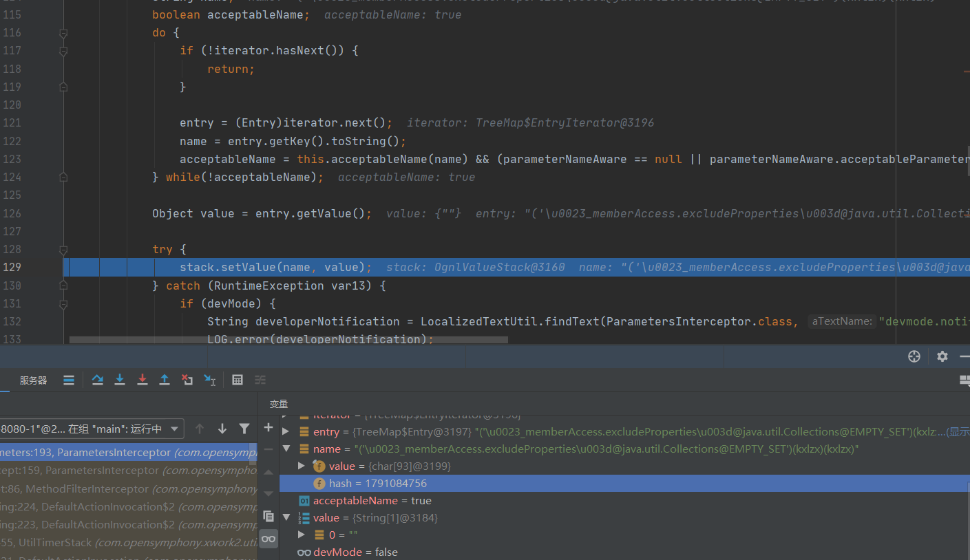This screenshot has width=970, height=560.
Task: Toggle the glasses show-watches button
Action: coord(268,539)
